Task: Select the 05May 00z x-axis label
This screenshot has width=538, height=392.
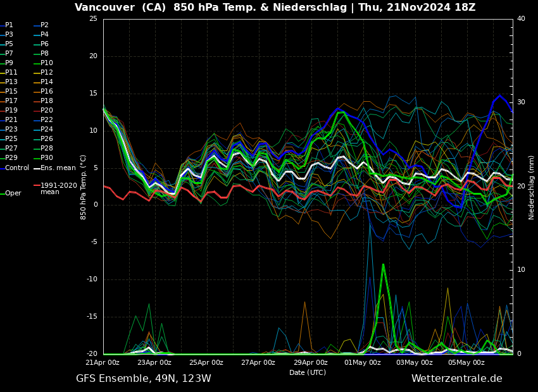Action: 466,363
